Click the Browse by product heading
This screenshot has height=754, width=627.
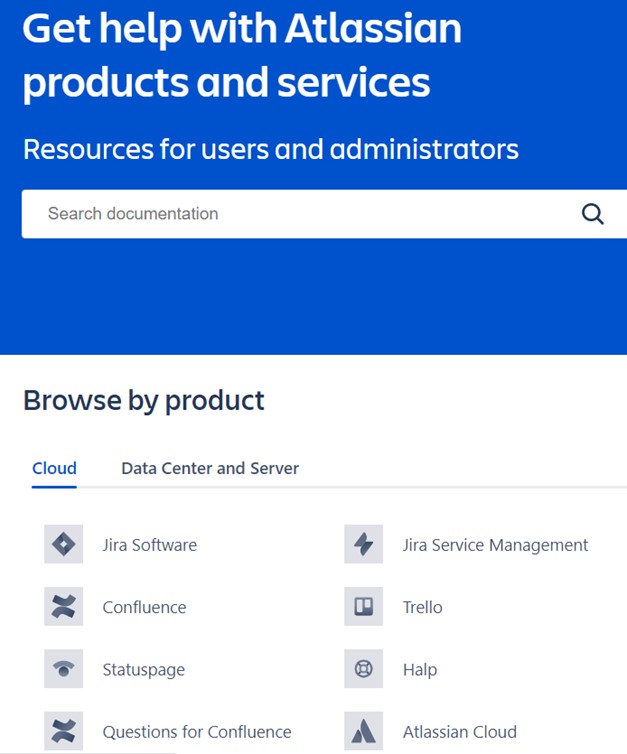(144, 401)
